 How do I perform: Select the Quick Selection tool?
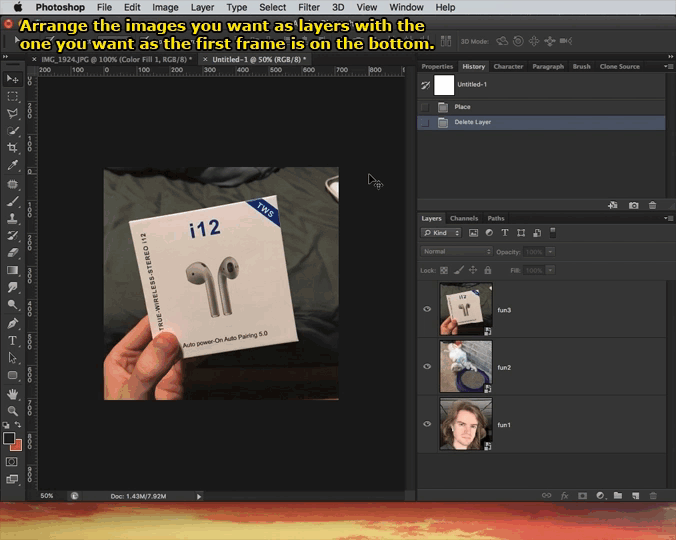12,131
